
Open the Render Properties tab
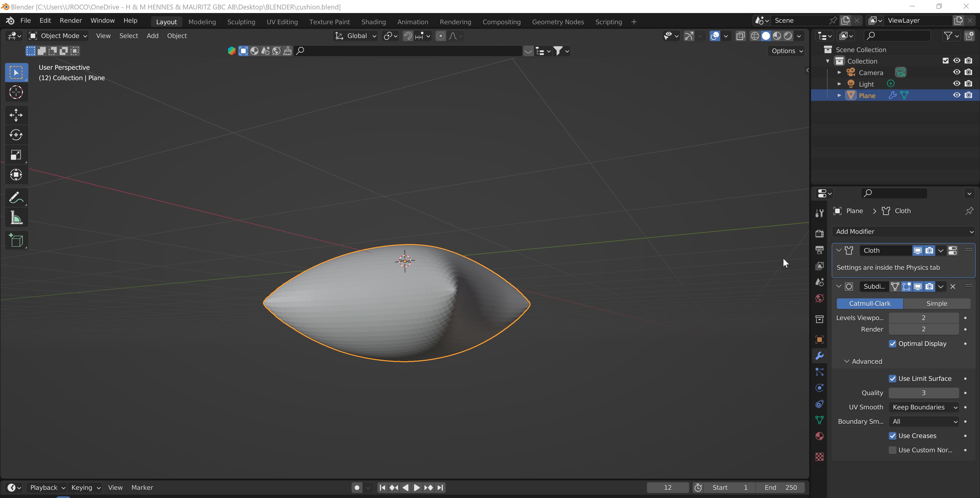(x=819, y=233)
